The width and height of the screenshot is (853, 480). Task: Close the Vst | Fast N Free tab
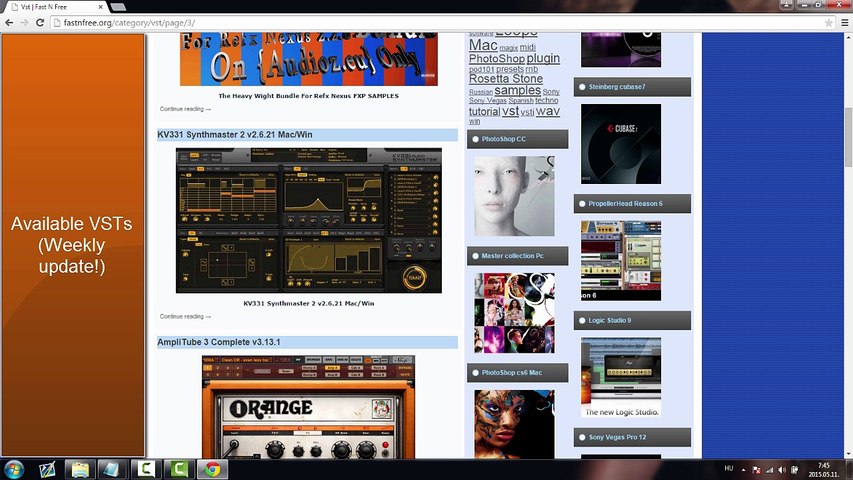(x=101, y=7)
